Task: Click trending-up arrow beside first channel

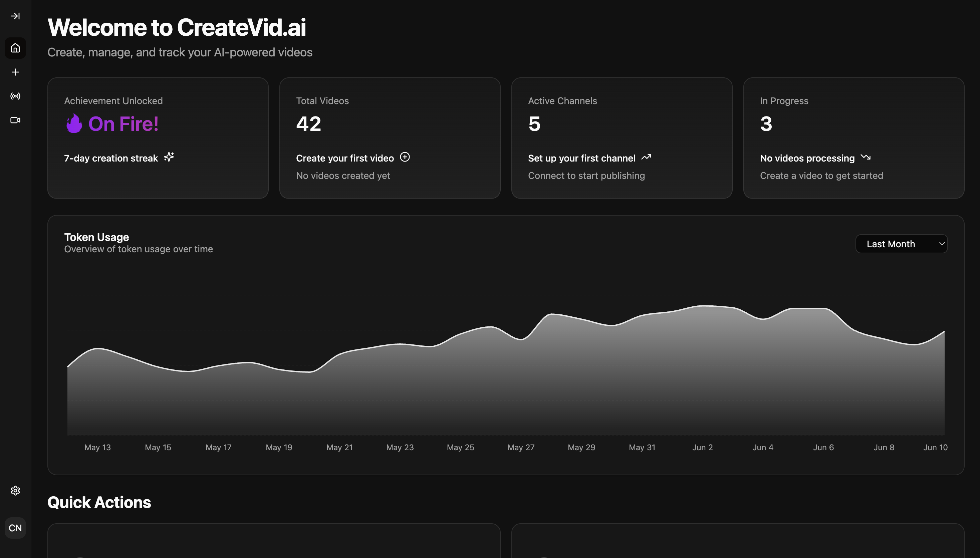Action: point(646,157)
